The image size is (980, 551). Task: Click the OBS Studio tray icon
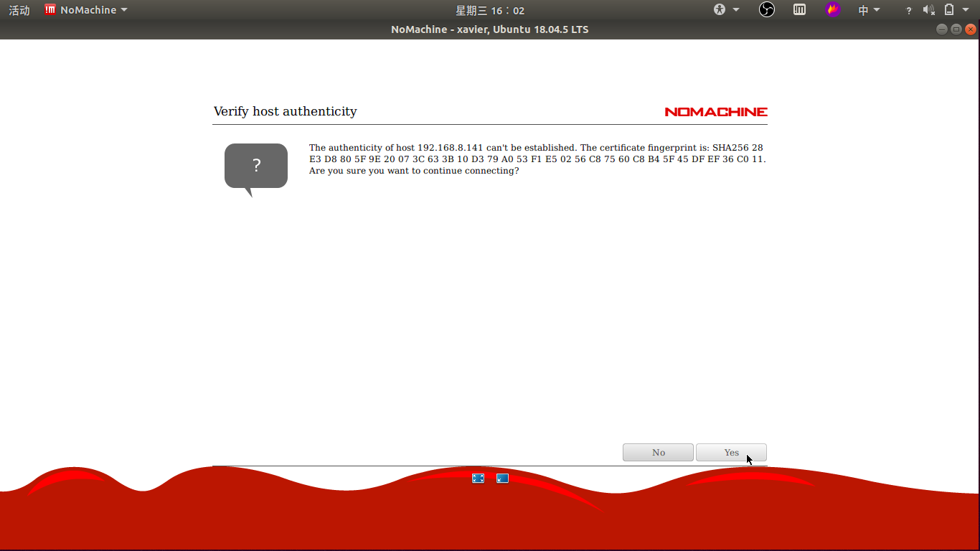tap(767, 10)
